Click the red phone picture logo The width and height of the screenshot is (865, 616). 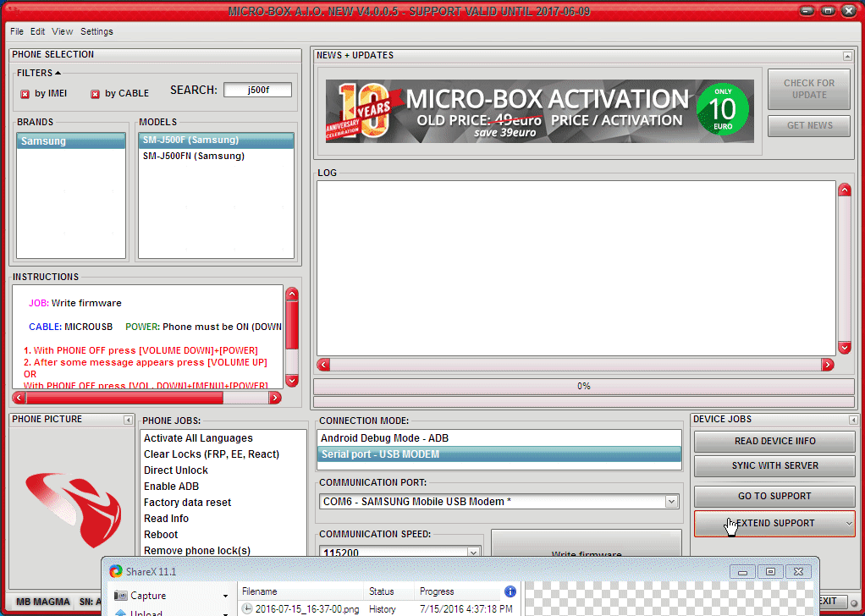coord(73,508)
